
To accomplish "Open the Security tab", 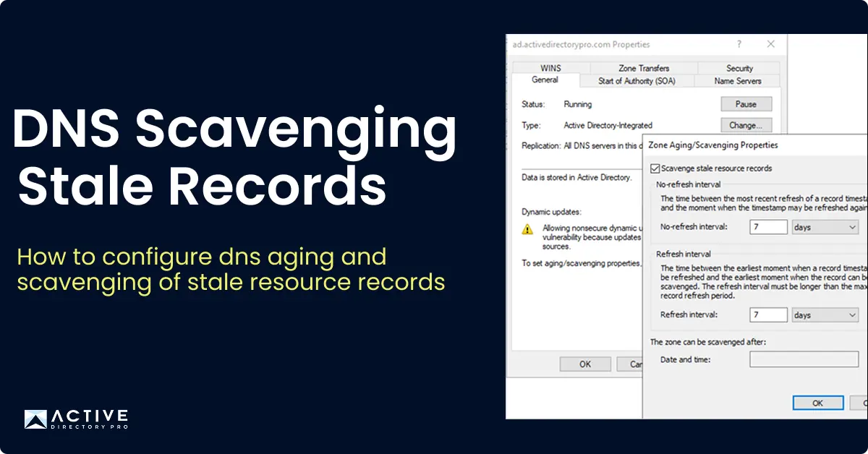I will click(x=739, y=68).
